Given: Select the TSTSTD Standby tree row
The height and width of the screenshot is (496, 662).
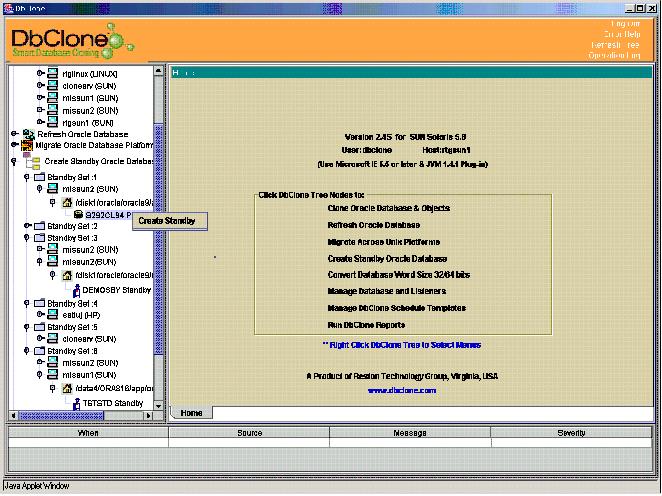Looking at the screenshot, I should point(113,404).
